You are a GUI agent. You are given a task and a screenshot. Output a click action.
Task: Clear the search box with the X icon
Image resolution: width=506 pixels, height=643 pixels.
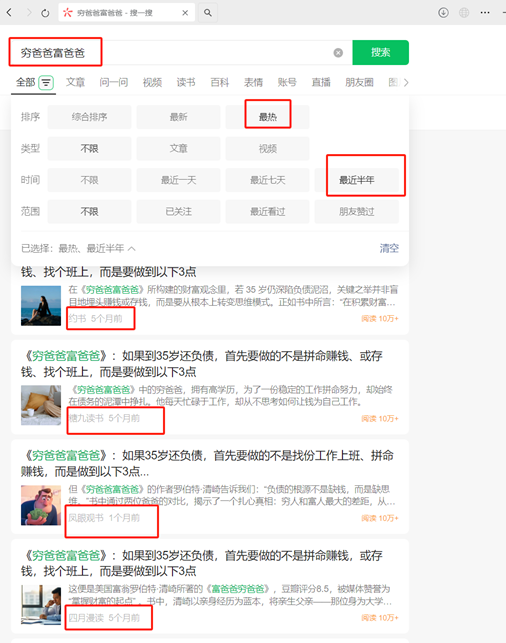click(338, 52)
